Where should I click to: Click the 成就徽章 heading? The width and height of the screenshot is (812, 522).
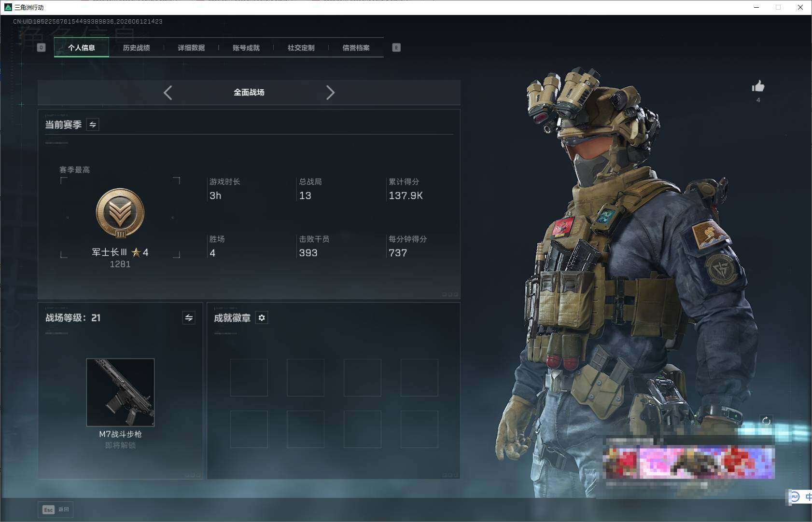pyautogui.click(x=232, y=317)
